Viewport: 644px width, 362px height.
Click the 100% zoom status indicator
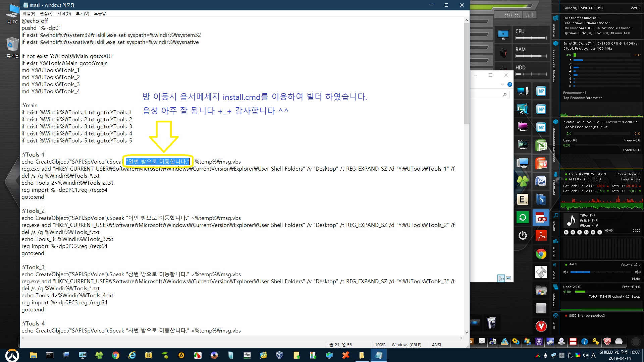coord(380,345)
